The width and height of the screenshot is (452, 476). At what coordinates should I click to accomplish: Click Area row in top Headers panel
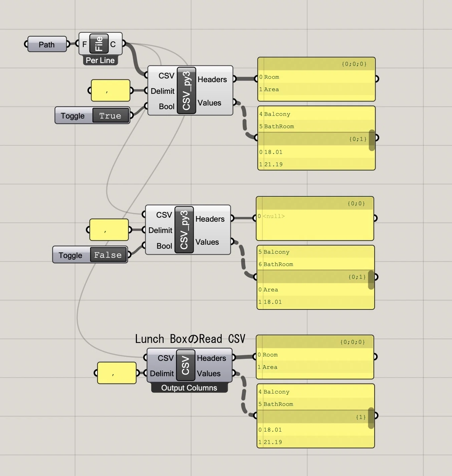coord(316,89)
